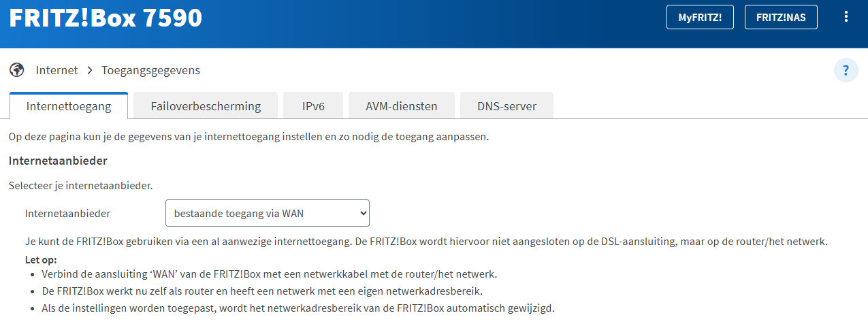Click the Internetaanbieder field label

[x=67, y=213]
